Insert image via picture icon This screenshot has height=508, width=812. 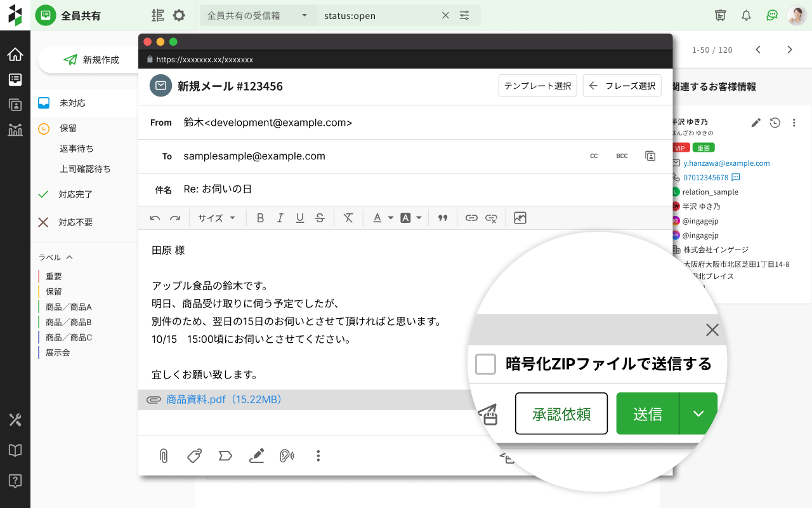pyautogui.click(x=520, y=218)
